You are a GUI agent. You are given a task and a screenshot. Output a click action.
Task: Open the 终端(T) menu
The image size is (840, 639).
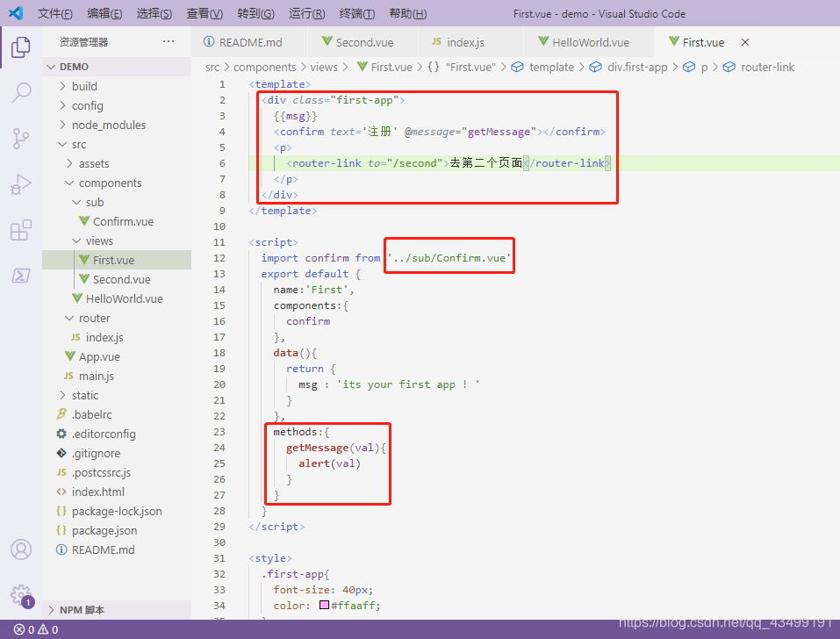(x=357, y=13)
